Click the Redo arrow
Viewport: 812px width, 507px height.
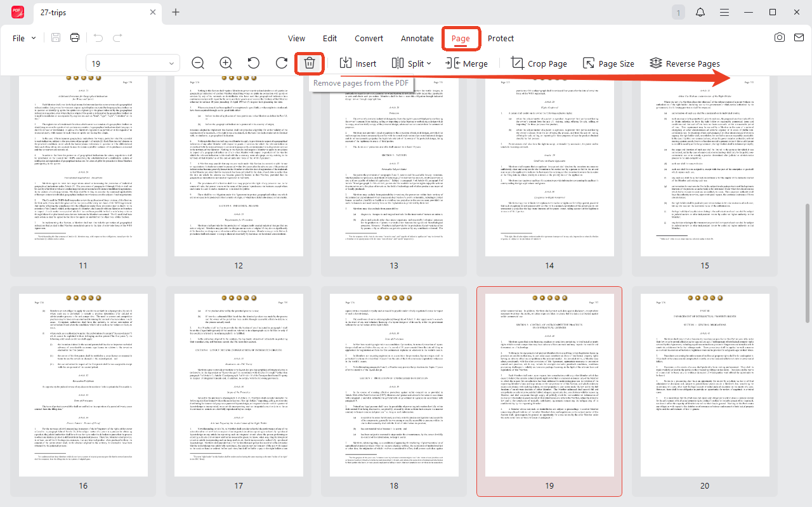point(117,38)
